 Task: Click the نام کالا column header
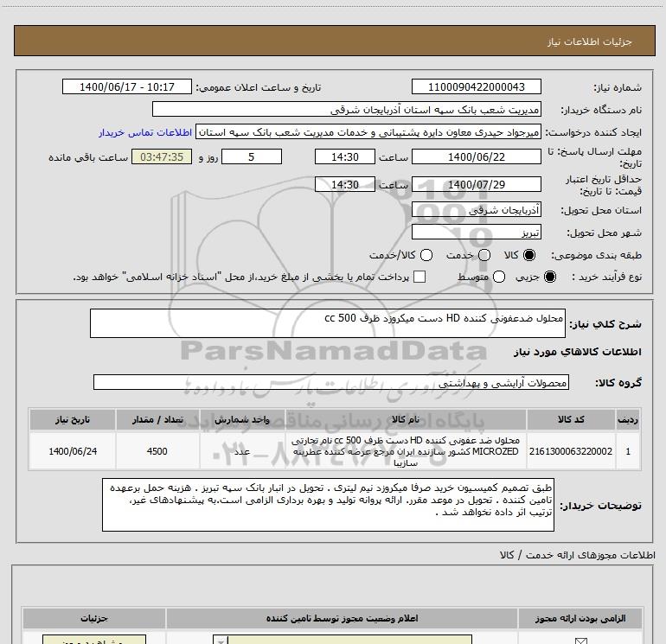point(406,420)
